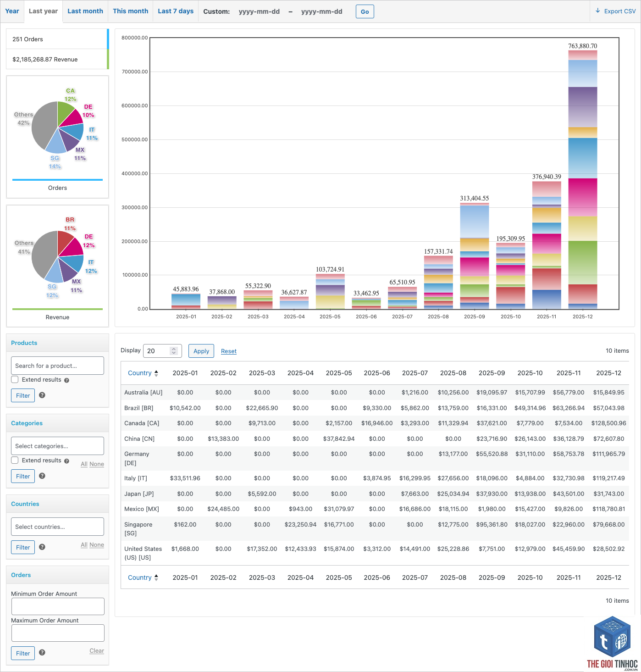
Task: Focus the Minimum Order Amount field
Action: click(58, 606)
